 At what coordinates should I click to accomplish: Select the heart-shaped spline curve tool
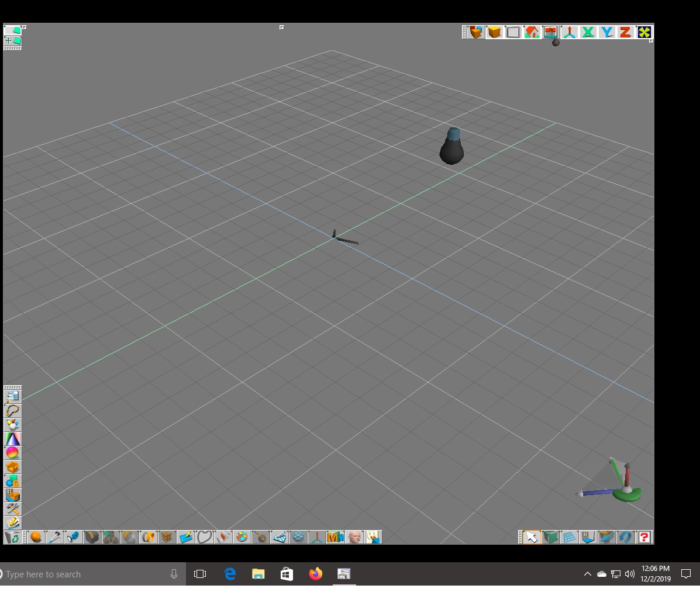coord(205,537)
